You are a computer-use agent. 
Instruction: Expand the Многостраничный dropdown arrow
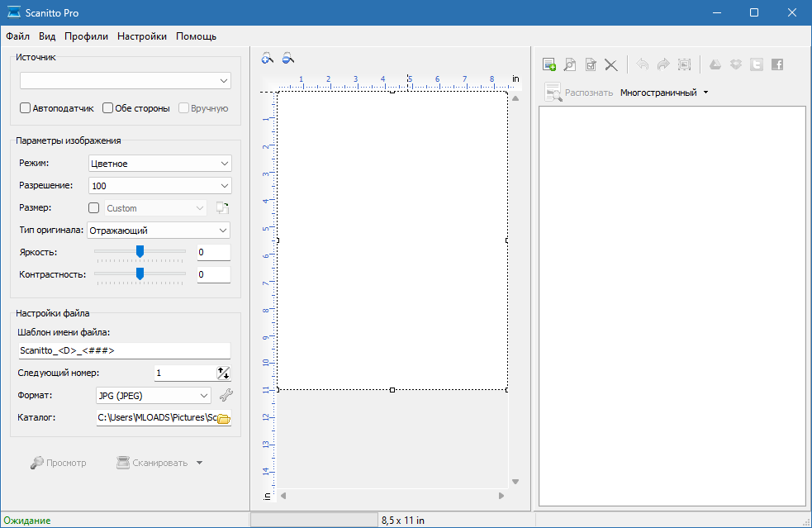(705, 93)
